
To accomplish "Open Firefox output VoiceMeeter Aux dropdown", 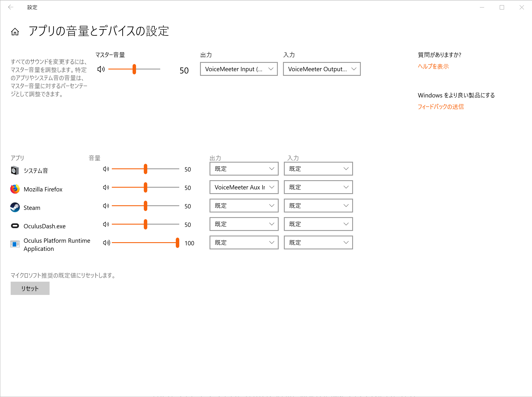I will [x=244, y=187].
